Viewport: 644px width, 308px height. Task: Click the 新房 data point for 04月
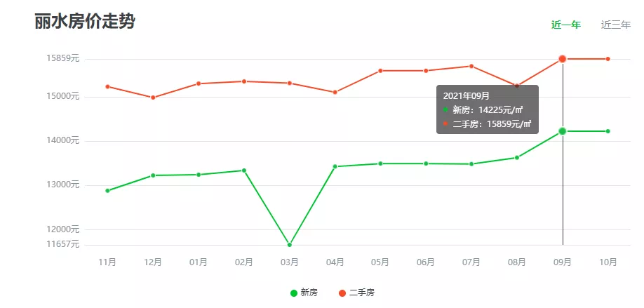point(335,166)
